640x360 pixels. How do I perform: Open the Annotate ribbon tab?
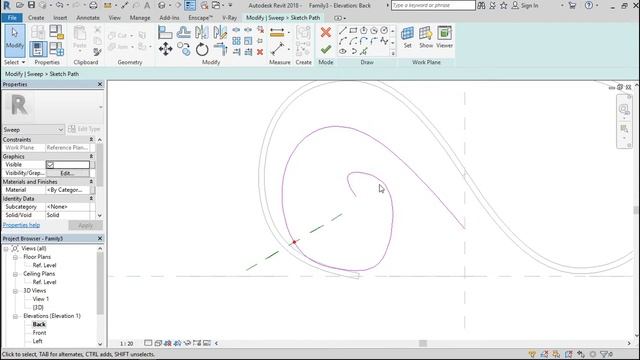88,18
